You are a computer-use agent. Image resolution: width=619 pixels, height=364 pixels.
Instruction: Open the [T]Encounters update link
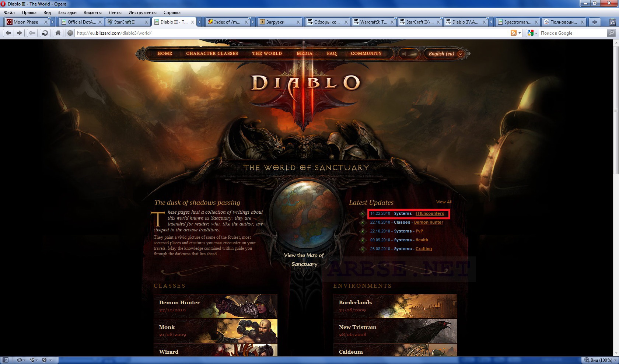coord(430,214)
